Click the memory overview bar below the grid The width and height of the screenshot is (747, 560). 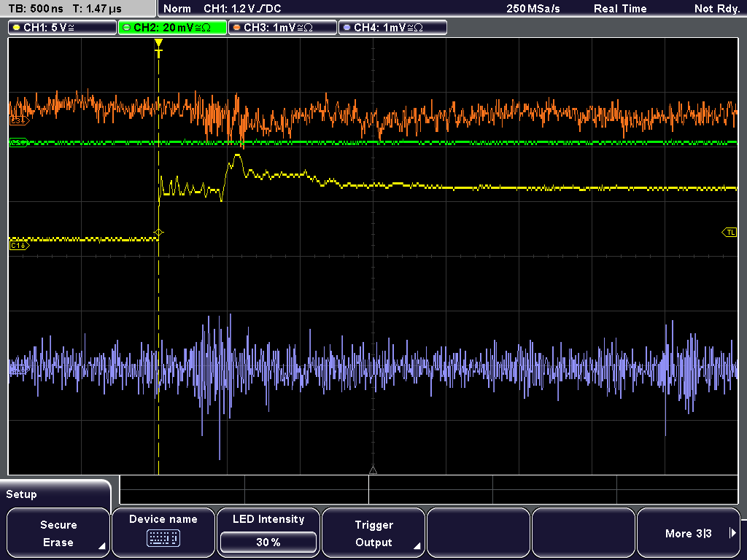(x=429, y=490)
